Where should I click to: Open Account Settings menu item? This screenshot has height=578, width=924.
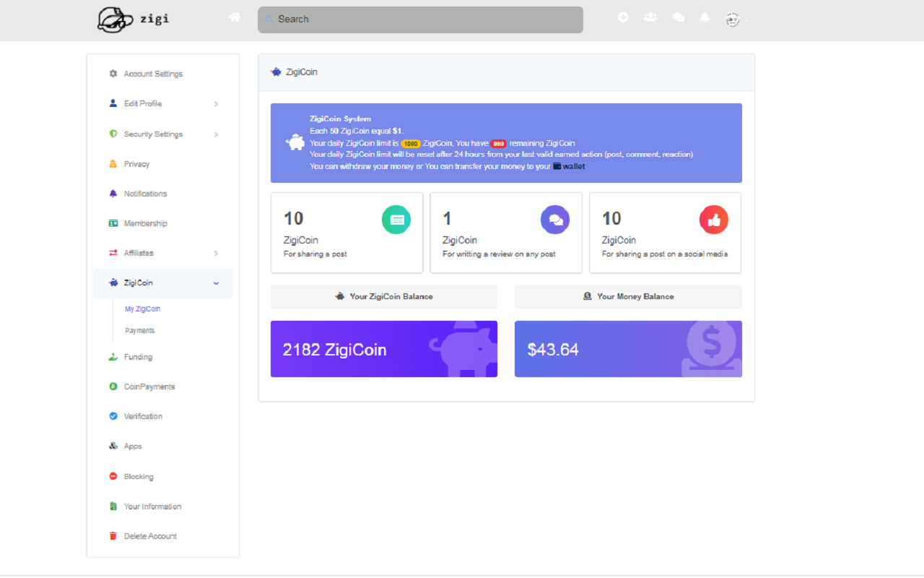[153, 74]
